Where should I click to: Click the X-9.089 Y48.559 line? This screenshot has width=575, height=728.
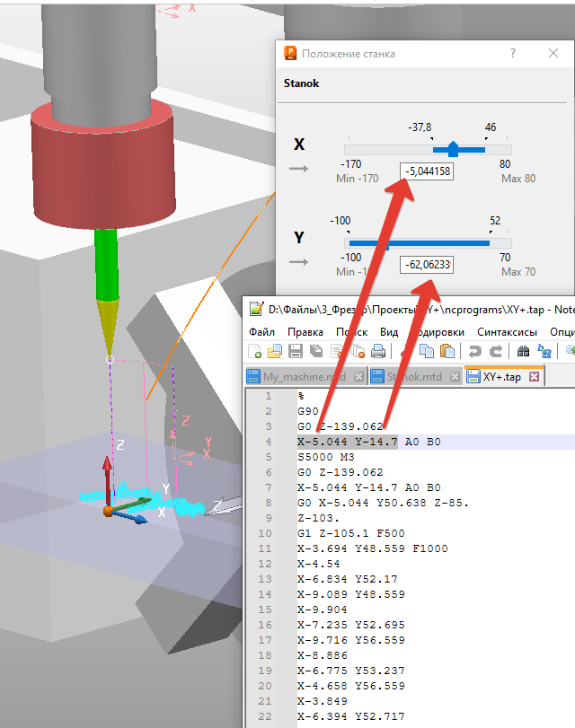[351, 594]
